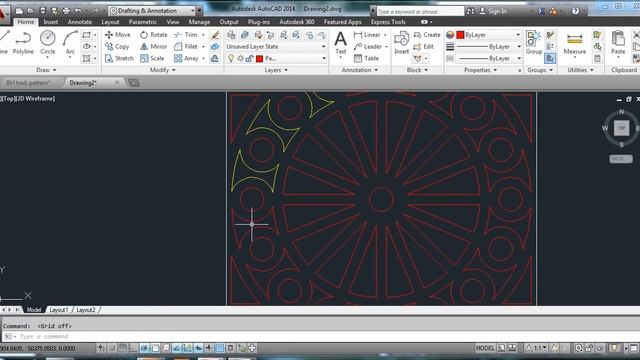Click the ViewCube TOP face
This screenshot has height=360, width=640.
tap(621, 128)
